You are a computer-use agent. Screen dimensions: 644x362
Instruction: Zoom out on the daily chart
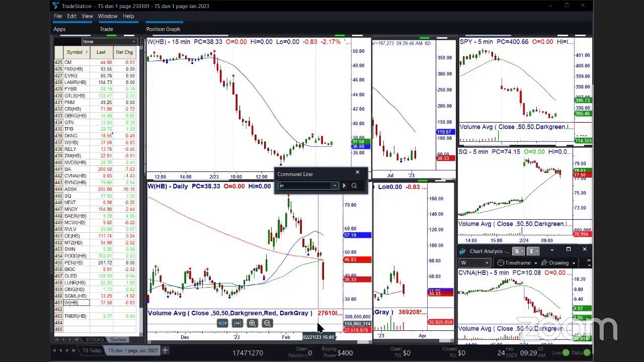point(268,323)
